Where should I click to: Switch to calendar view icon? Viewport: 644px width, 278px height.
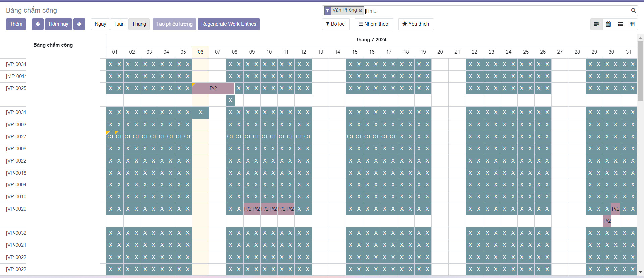[608, 24]
